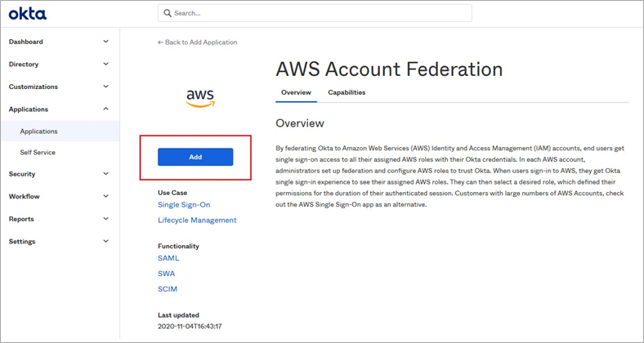Open the Lifecycle Management link
This screenshot has height=343, width=644.
tap(197, 220)
